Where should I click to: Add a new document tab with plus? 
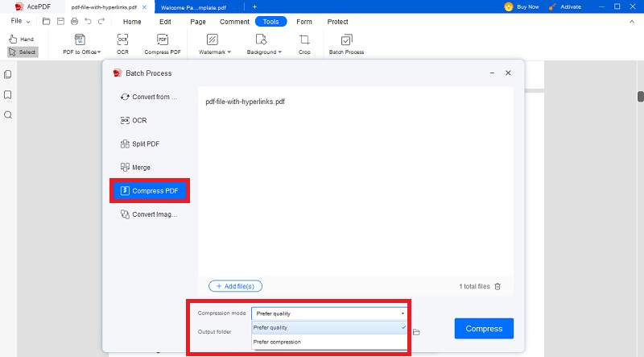coord(254,6)
